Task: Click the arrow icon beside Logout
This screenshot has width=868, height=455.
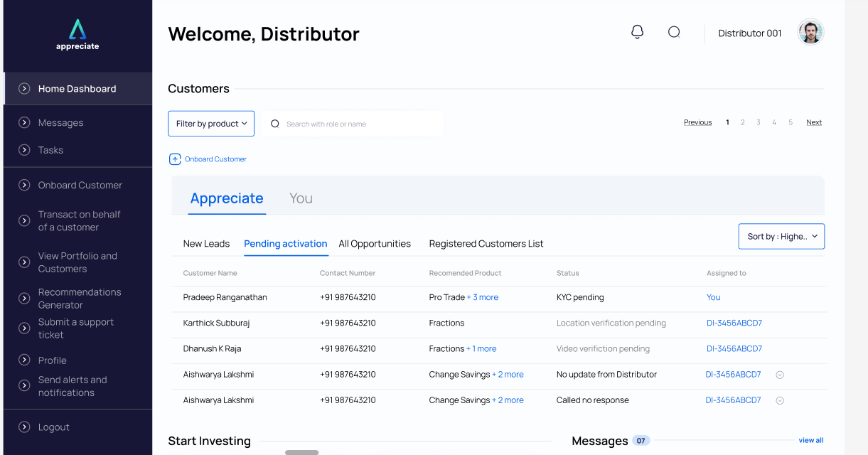Action: pos(24,427)
